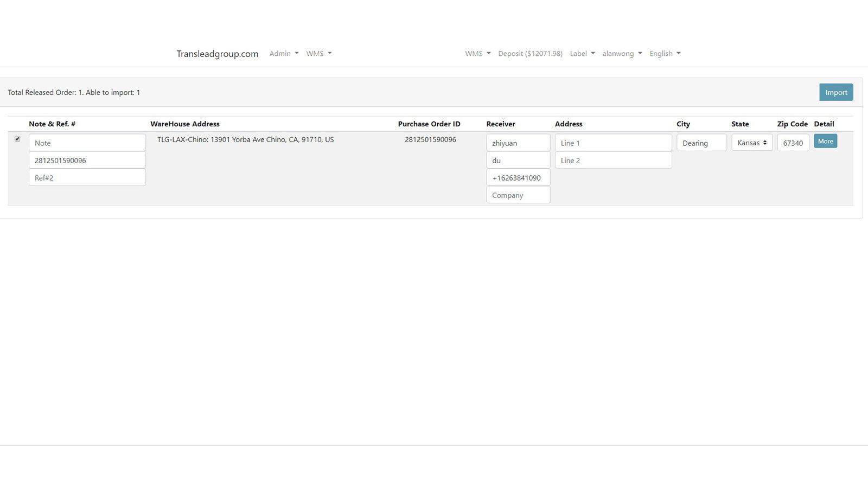The height and width of the screenshot is (488, 868).
Task: Click the Company input field
Action: tap(518, 195)
